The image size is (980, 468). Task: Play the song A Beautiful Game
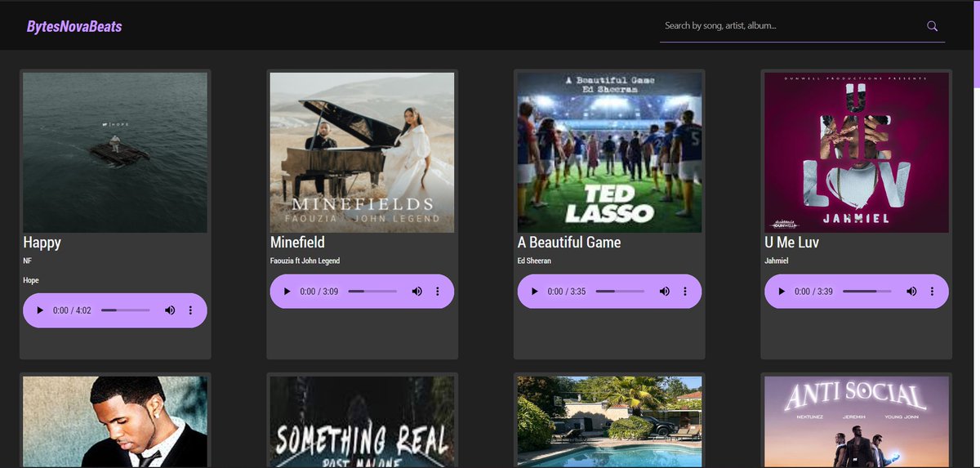pos(534,292)
